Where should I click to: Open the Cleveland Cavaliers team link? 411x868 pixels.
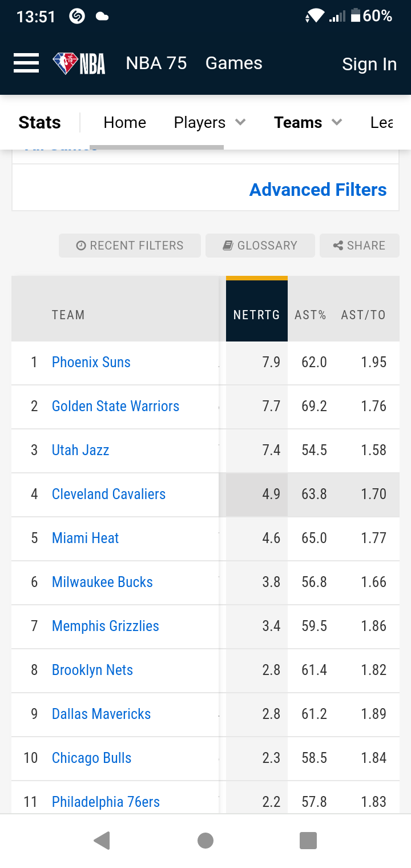tap(108, 494)
